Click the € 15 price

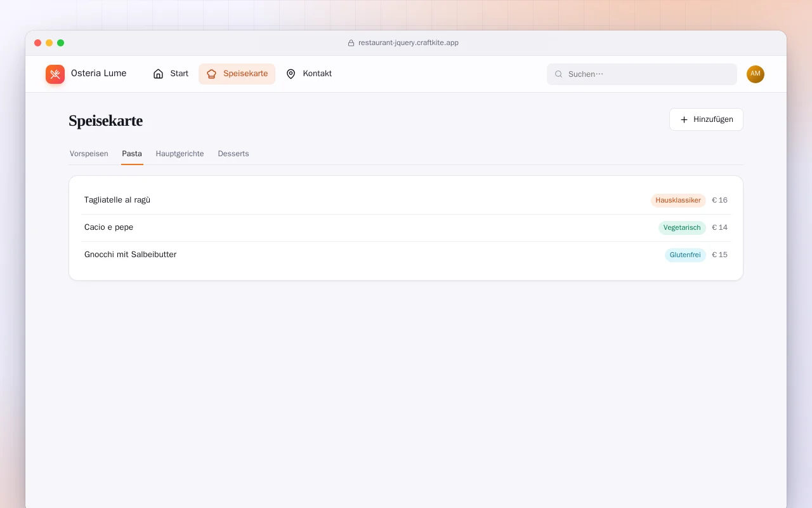pos(719,255)
